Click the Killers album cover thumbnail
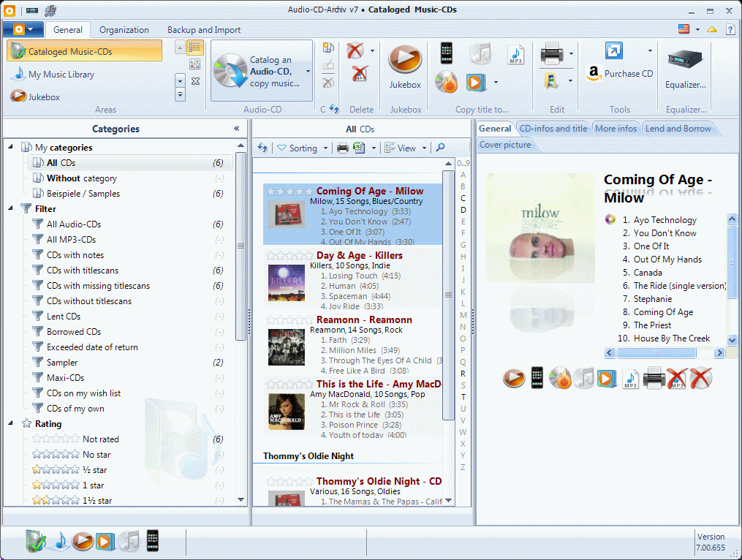Image resolution: width=742 pixels, height=560 pixels. pos(287,283)
